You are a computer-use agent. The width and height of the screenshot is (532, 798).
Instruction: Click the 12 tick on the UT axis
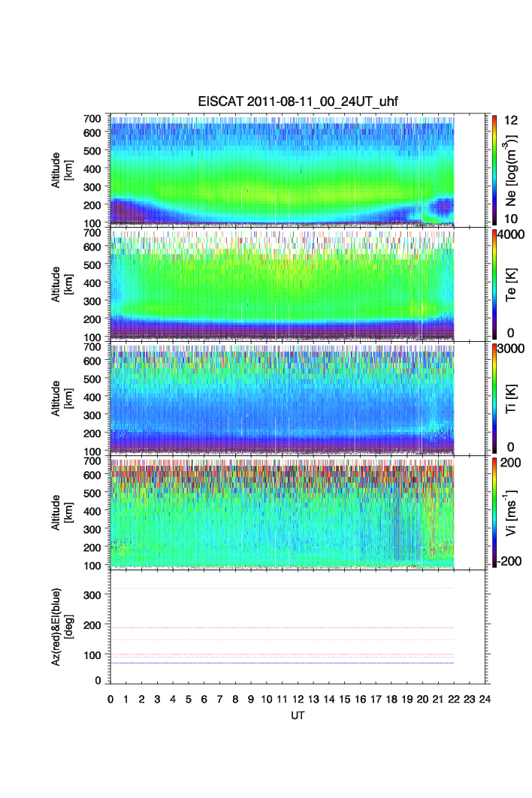(298, 700)
